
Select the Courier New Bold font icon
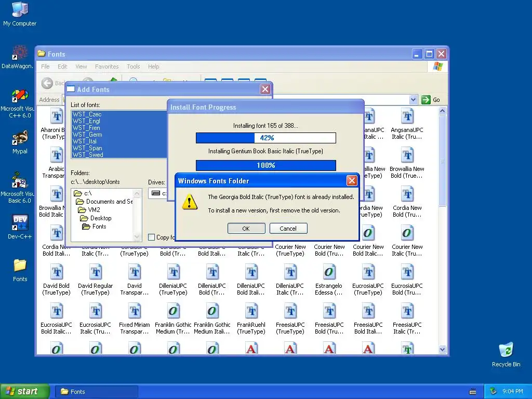[x=329, y=250]
